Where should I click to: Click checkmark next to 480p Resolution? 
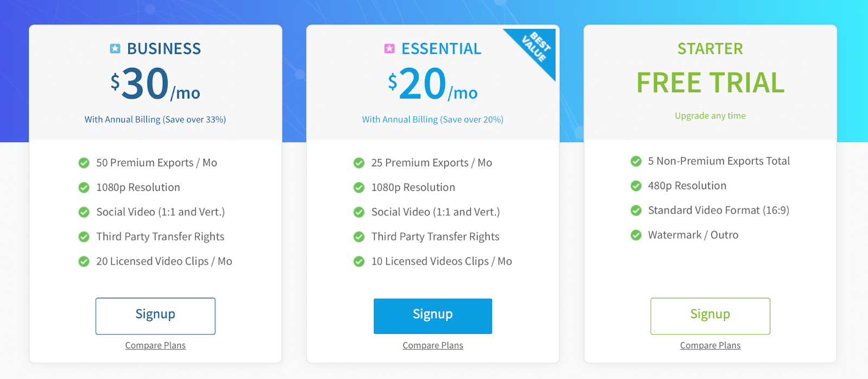pos(636,186)
